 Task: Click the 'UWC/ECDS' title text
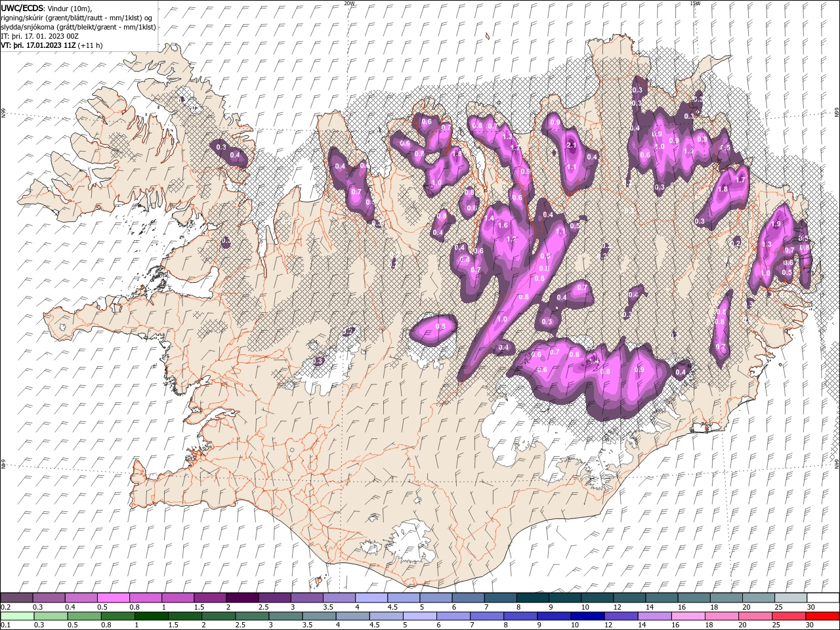point(22,8)
